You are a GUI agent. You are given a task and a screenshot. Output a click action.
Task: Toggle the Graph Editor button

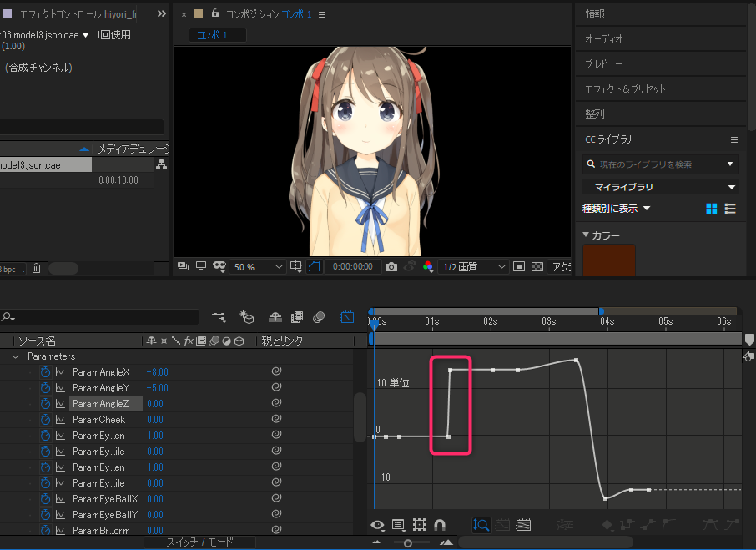pyautogui.click(x=347, y=316)
